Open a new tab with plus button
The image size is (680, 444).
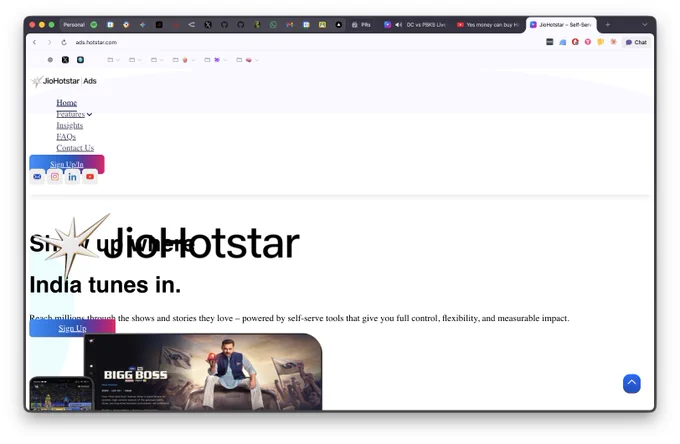tap(608, 25)
